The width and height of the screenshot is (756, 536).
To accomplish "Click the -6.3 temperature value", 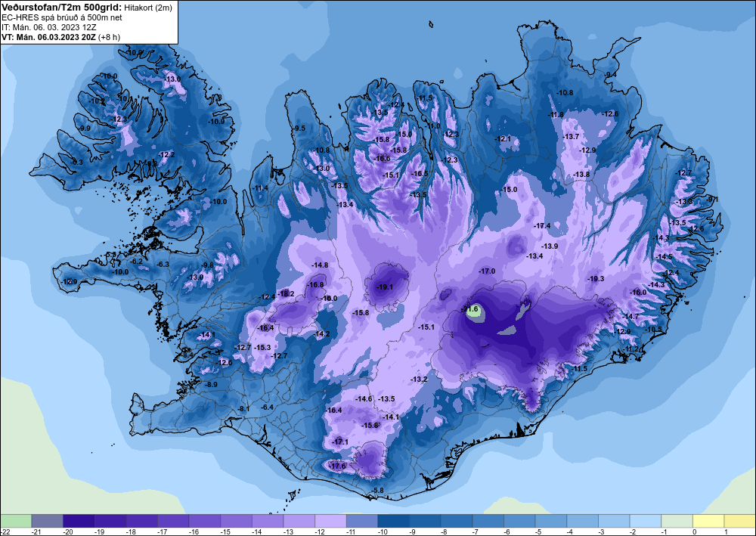I will (x=163, y=264).
